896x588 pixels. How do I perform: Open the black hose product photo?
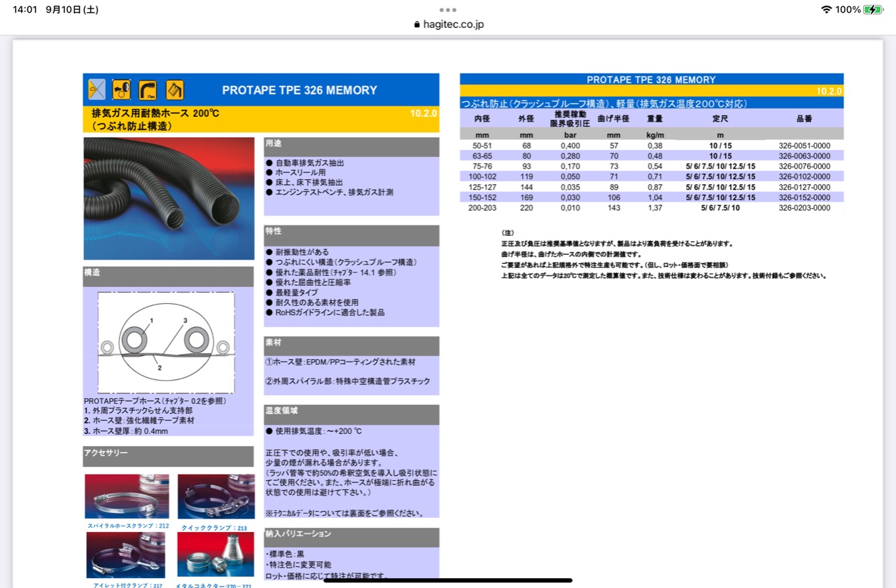169,199
